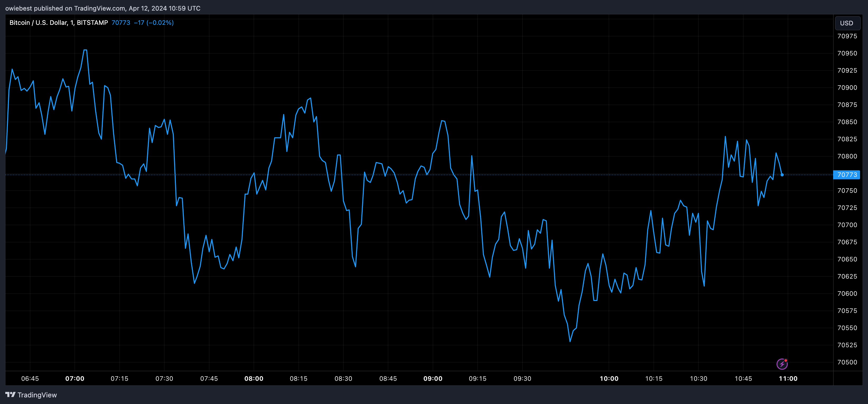This screenshot has width=868, height=404.
Task: Click the 70875 price axis label
Action: tap(847, 105)
